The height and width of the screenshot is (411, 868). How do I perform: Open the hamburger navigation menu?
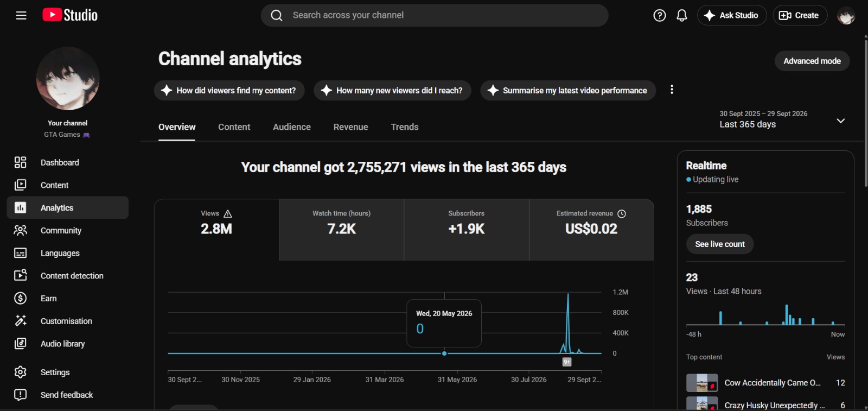(x=21, y=15)
